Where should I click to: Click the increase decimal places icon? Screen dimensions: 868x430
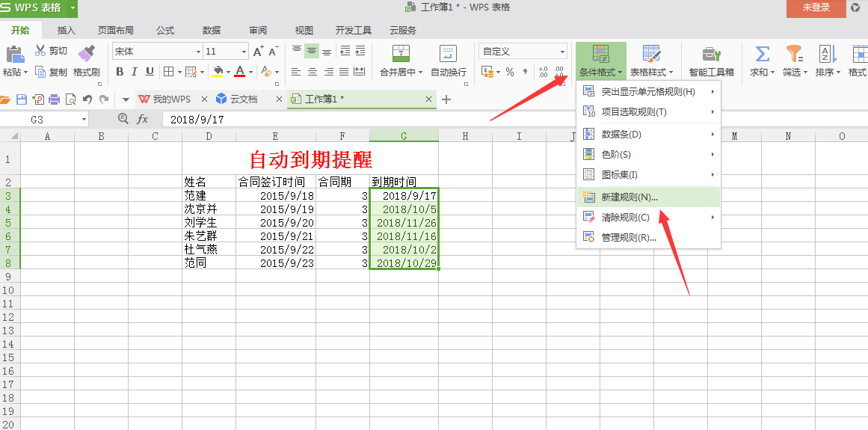[543, 72]
